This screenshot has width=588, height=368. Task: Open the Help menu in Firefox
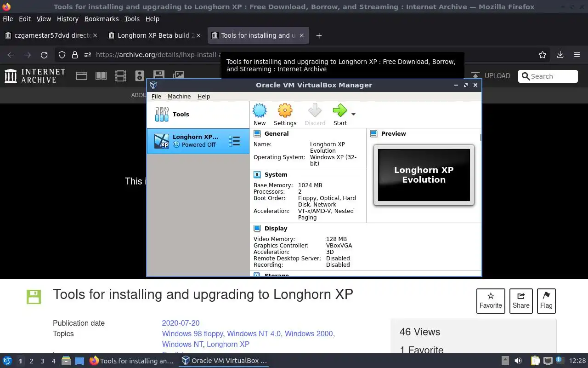tap(153, 19)
